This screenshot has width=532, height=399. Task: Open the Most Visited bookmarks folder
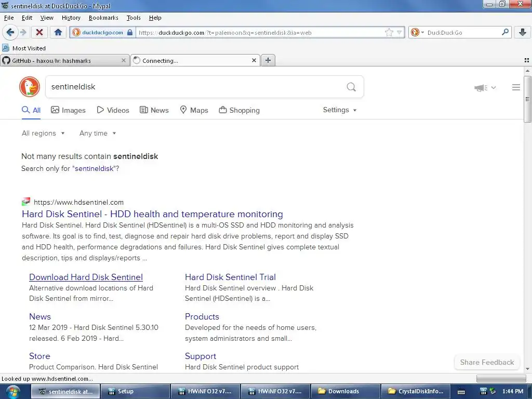[24, 48]
